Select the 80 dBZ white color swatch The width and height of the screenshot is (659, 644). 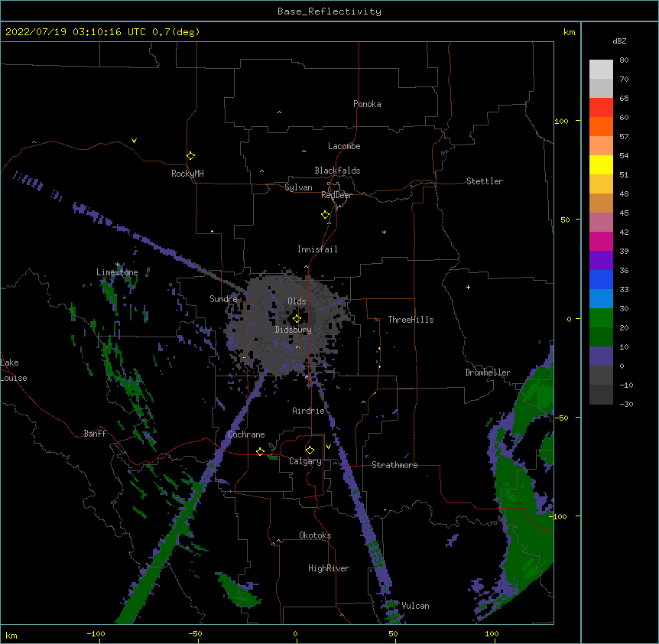(x=601, y=70)
